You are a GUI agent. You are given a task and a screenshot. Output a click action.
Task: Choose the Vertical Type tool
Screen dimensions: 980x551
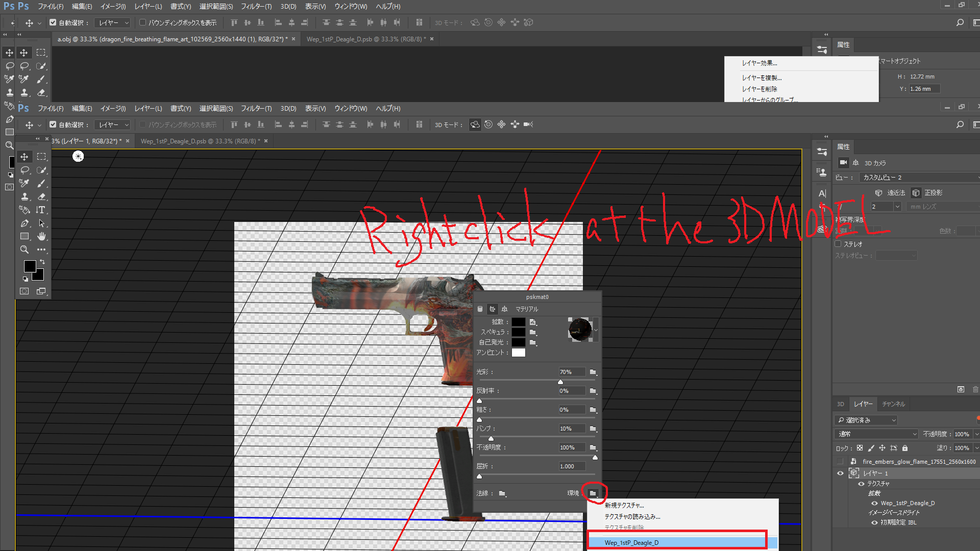41,210
